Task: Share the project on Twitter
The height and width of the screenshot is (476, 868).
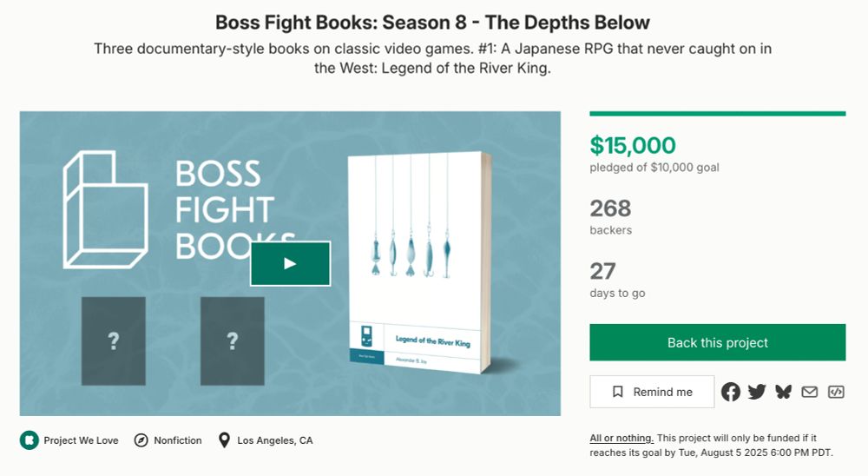Action: click(757, 392)
